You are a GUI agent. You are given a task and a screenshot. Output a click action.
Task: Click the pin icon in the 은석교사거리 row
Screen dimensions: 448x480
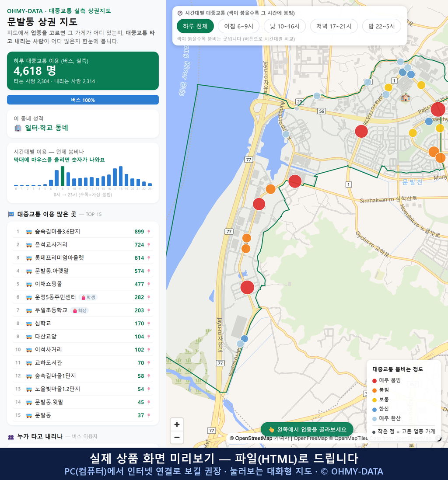149,245
